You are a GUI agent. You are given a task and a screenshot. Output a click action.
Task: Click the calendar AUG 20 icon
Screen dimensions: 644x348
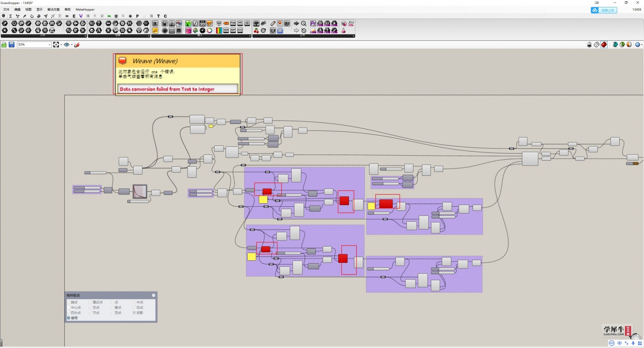[x=202, y=23]
